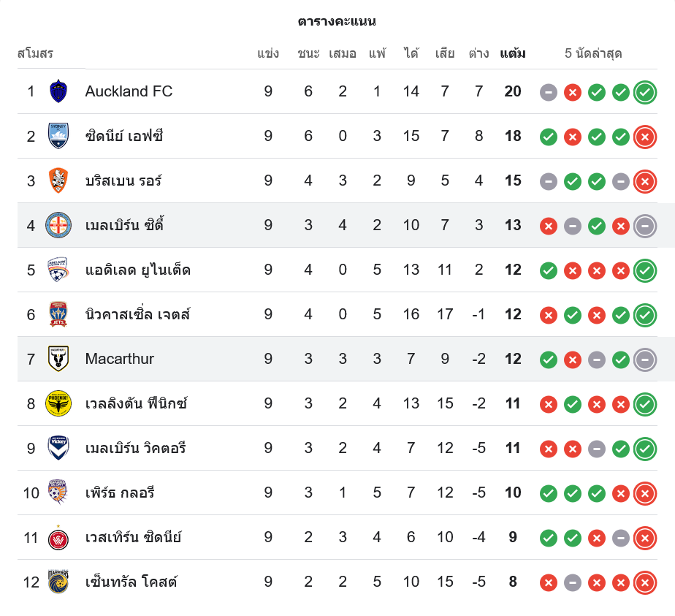Viewport: 675px width, 616px height.
Task: Open the Macarthur team link
Action: (120, 359)
